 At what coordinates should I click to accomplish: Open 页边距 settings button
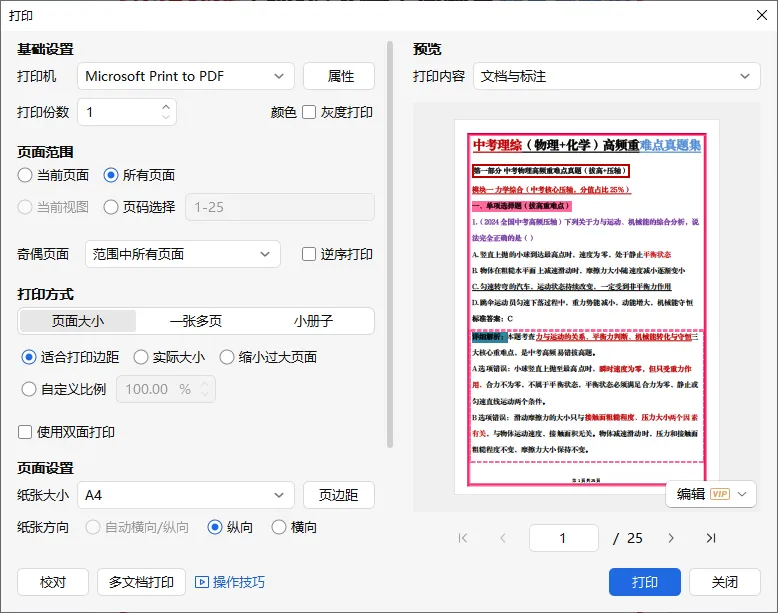click(x=339, y=495)
